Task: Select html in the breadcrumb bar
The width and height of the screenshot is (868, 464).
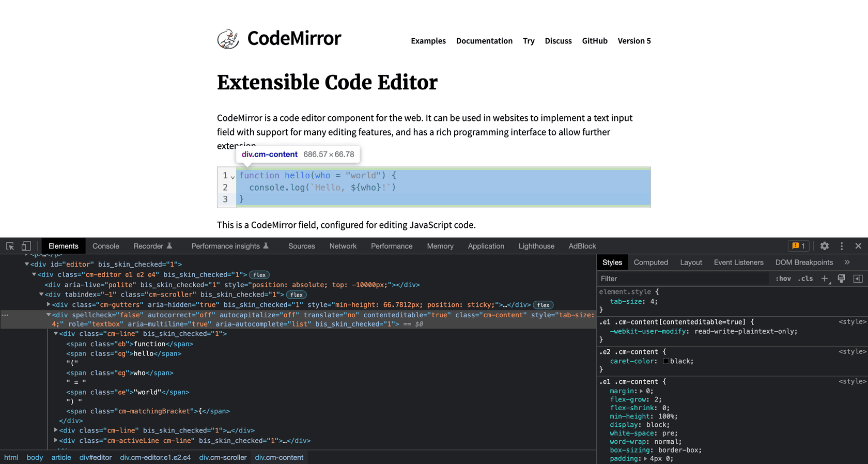Action: point(11,457)
